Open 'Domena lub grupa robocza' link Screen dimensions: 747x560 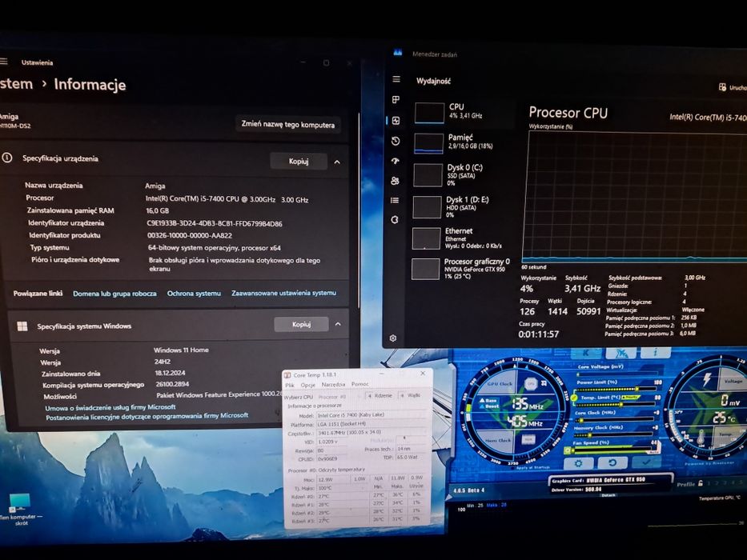click(114, 294)
